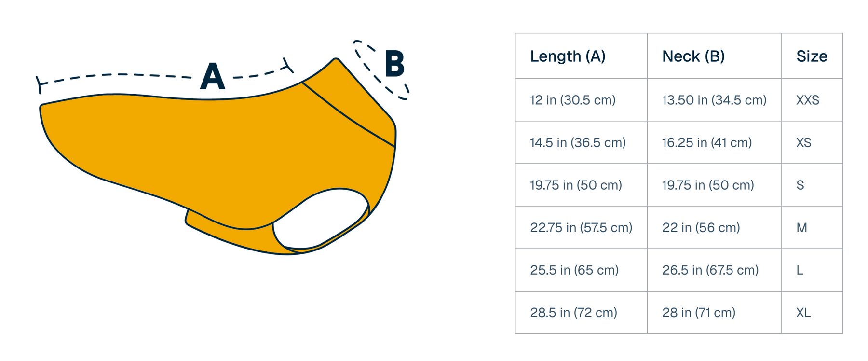
Task: Click the XXS size cell
Action: coord(808,100)
